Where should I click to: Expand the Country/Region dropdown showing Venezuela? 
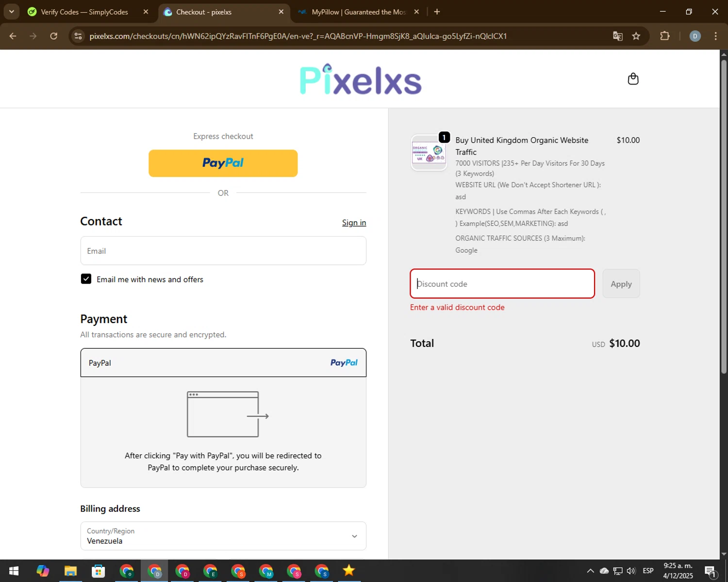pos(223,536)
